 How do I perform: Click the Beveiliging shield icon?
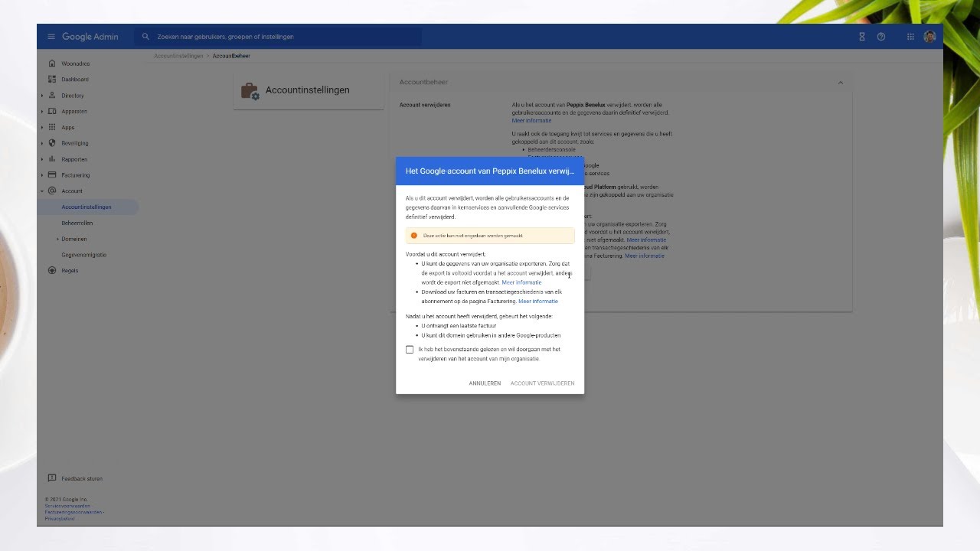tap(52, 143)
